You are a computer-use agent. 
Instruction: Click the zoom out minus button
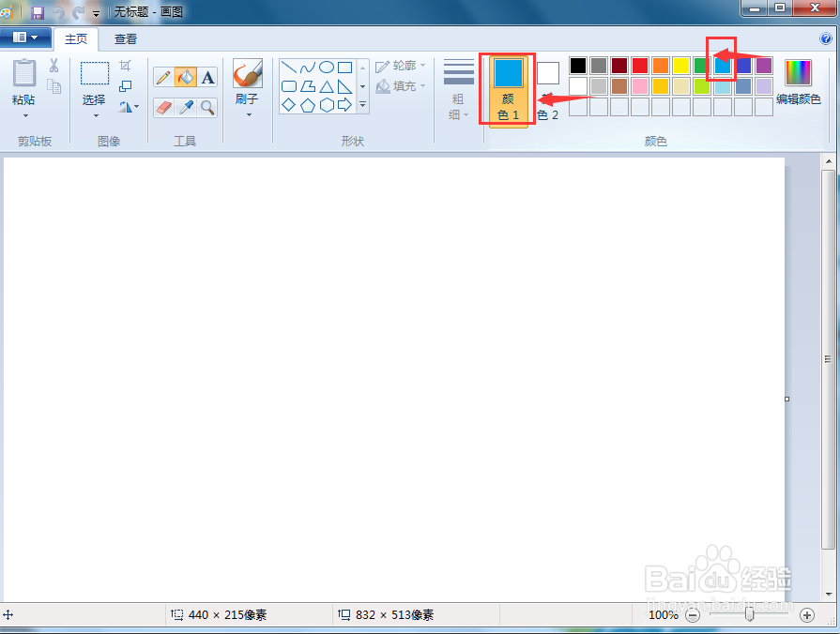(693, 615)
